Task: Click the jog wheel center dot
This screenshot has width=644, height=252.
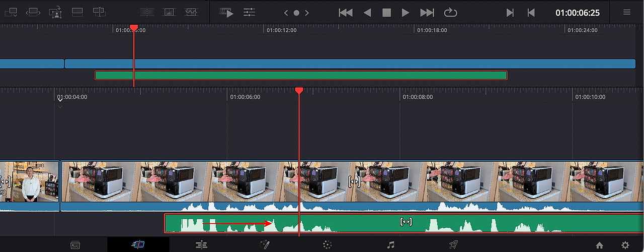Action: click(x=296, y=13)
